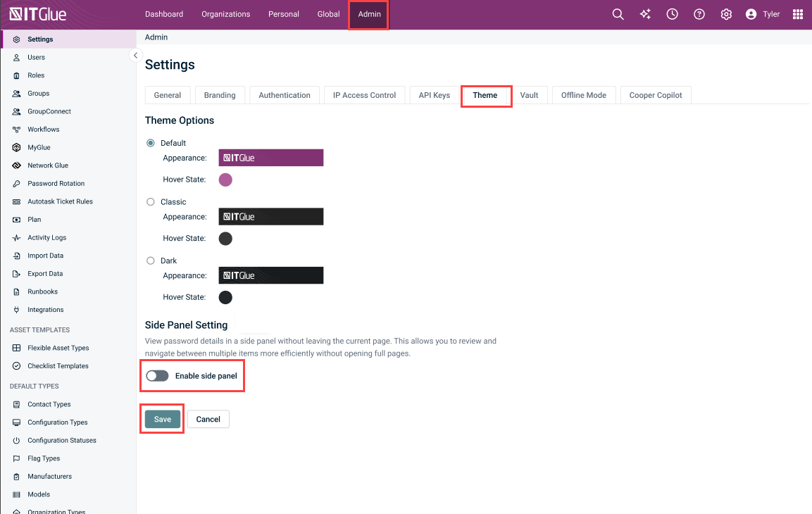Click the Groups sidebar icon

point(17,94)
